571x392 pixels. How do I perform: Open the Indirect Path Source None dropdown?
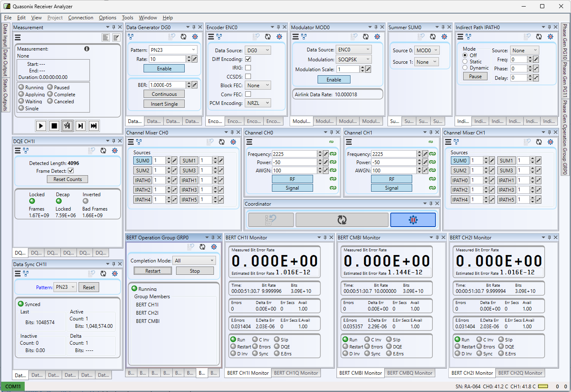point(525,50)
